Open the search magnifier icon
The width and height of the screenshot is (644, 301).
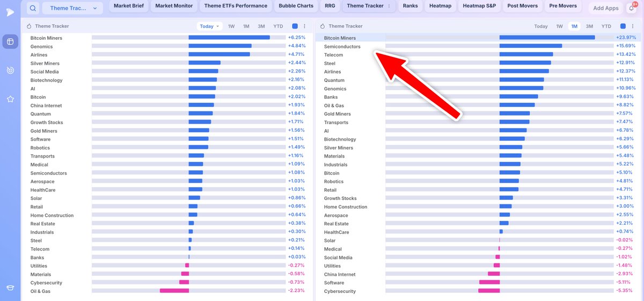(33, 8)
